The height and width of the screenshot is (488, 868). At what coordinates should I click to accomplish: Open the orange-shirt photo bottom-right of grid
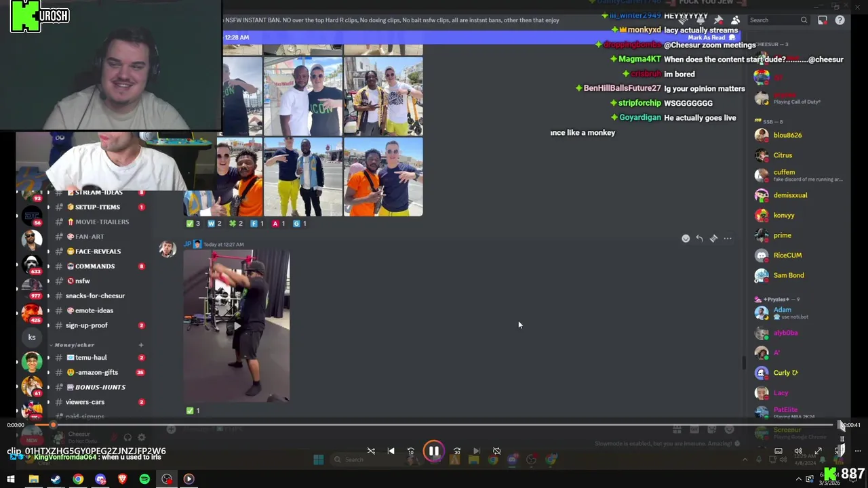(383, 177)
